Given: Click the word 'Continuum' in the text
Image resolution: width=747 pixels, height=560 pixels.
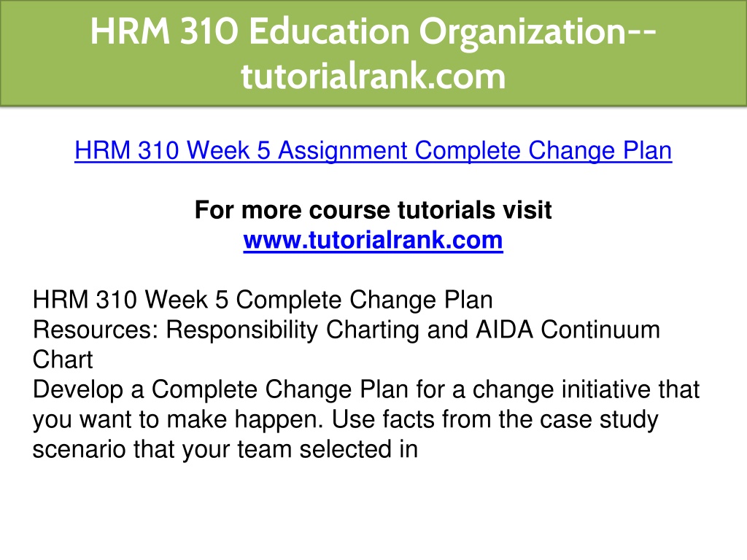Looking at the screenshot, I should (x=600, y=330).
